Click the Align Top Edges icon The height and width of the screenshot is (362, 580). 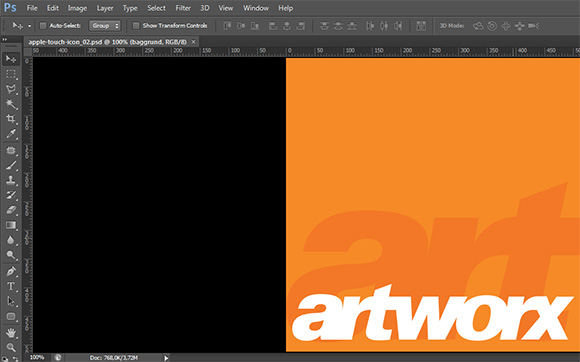click(x=227, y=26)
